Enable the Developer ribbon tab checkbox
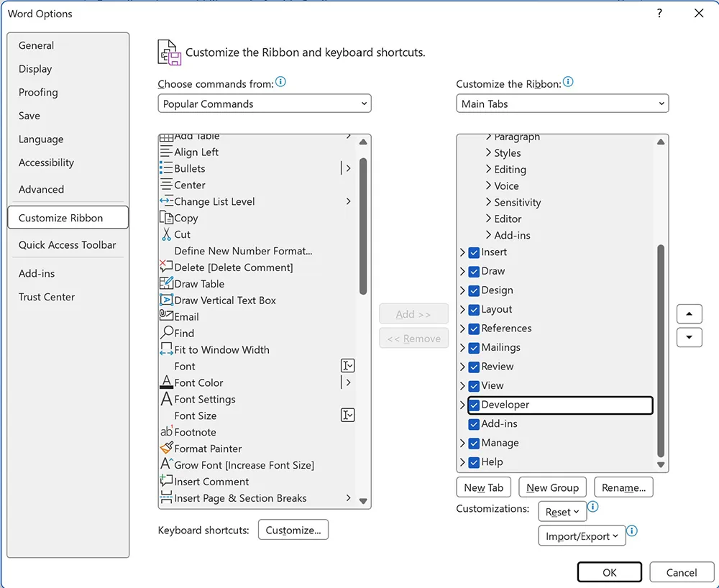 point(473,405)
